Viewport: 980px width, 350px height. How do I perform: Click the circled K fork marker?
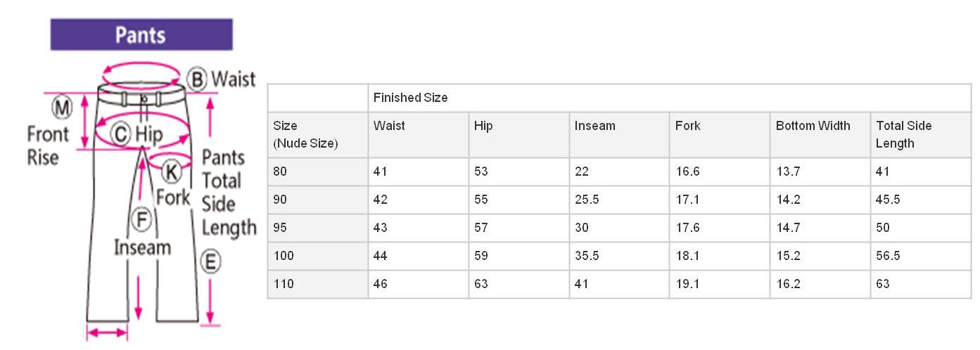coord(170,171)
